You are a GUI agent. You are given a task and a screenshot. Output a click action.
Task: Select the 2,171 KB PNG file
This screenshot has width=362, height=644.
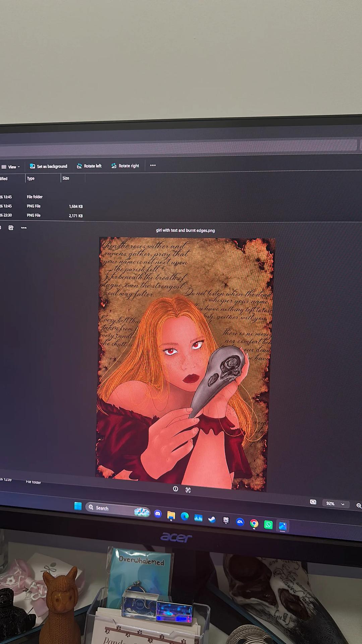42,215
